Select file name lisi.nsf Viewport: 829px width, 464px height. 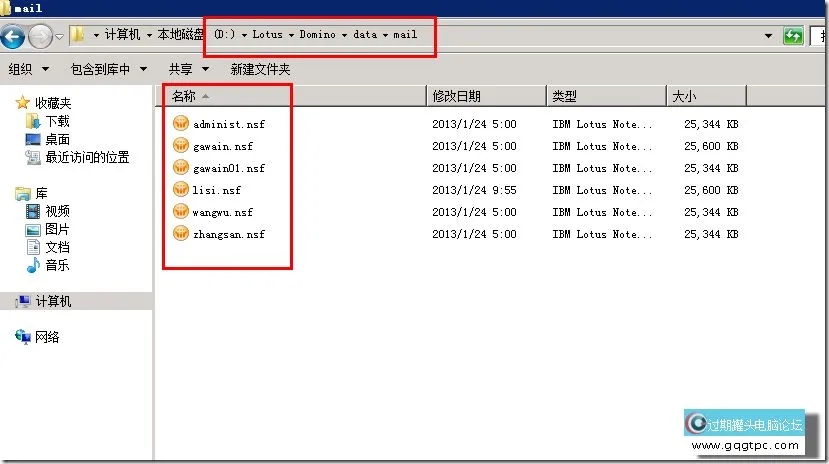[x=216, y=190]
